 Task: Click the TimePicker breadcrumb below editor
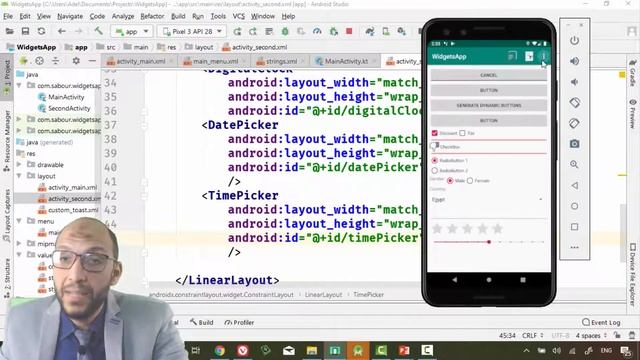pyautogui.click(x=368, y=294)
